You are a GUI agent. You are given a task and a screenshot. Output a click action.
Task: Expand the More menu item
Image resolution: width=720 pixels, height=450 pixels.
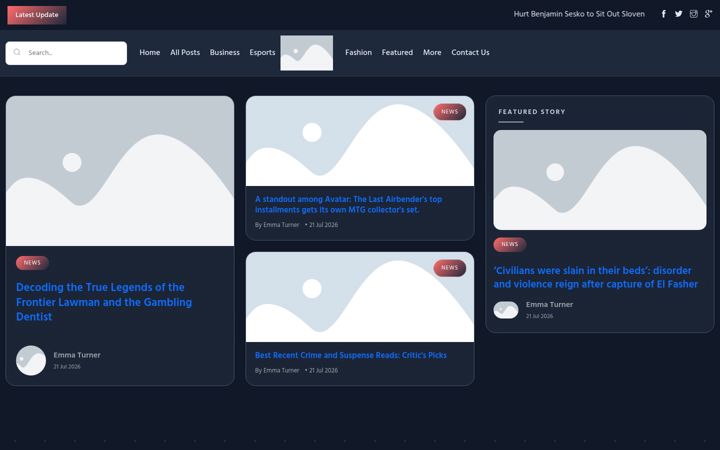(x=432, y=52)
